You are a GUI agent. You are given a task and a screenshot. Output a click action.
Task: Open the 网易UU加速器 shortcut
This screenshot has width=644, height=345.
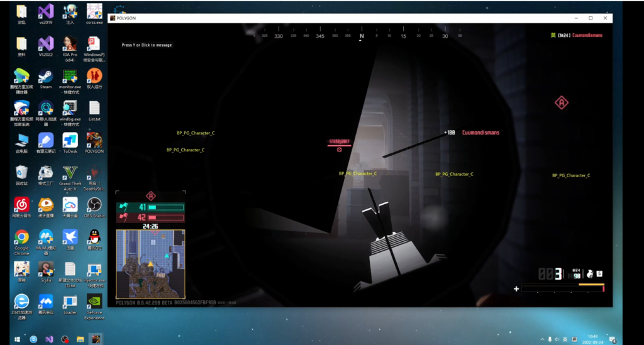point(45,113)
